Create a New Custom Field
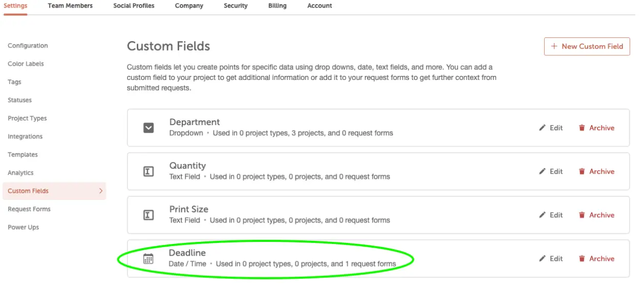 point(587,46)
